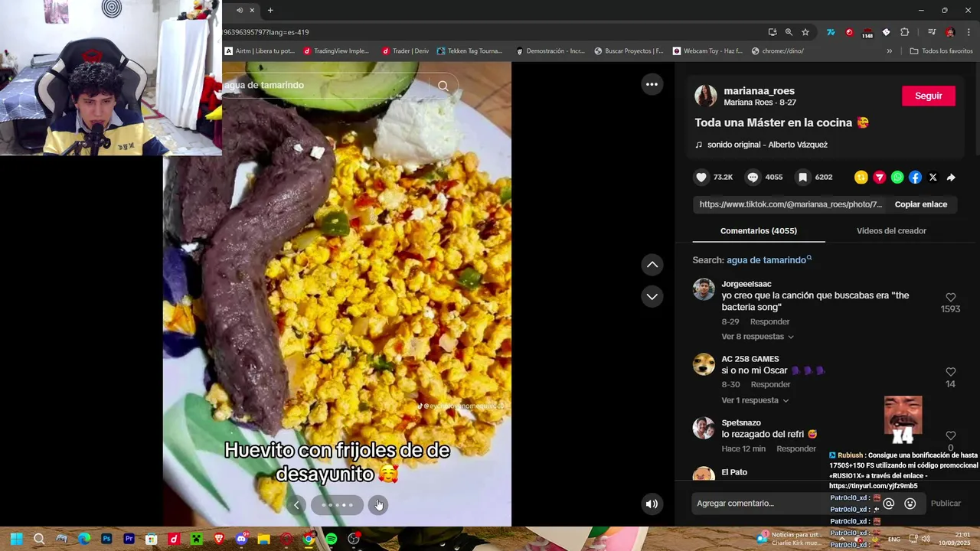Screen dimensions: 980x551
Task: Copy the link with Copiar enlace
Action: 921,204
